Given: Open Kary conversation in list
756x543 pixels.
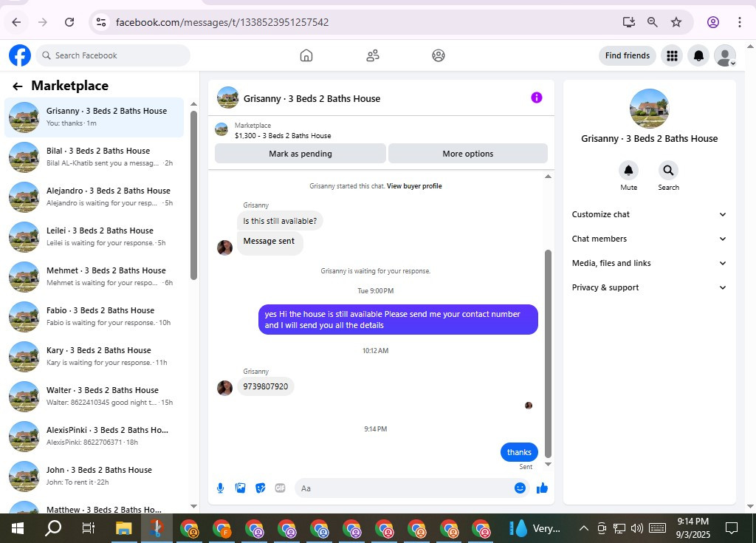Looking at the screenshot, I should point(94,357).
